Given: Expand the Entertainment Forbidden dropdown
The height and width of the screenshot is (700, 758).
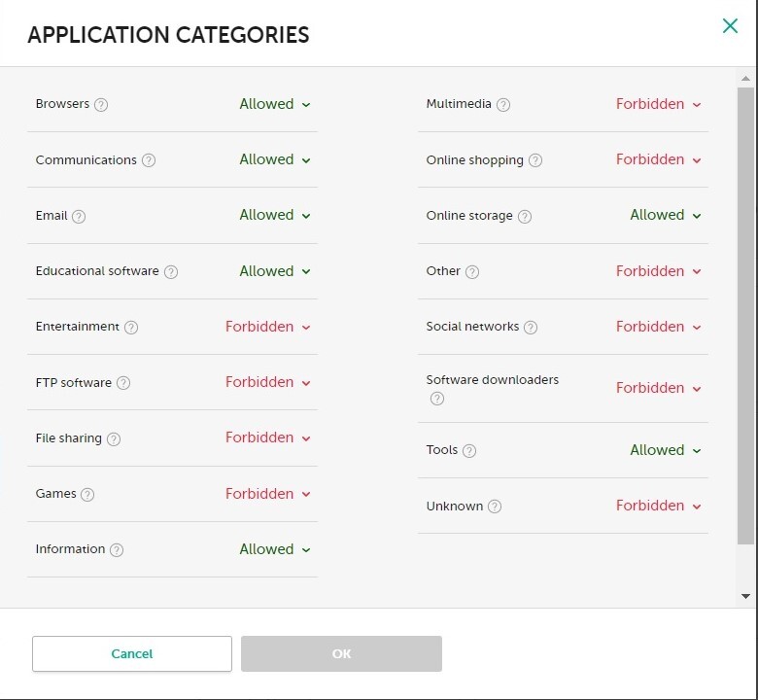Looking at the screenshot, I should pyautogui.click(x=268, y=327).
